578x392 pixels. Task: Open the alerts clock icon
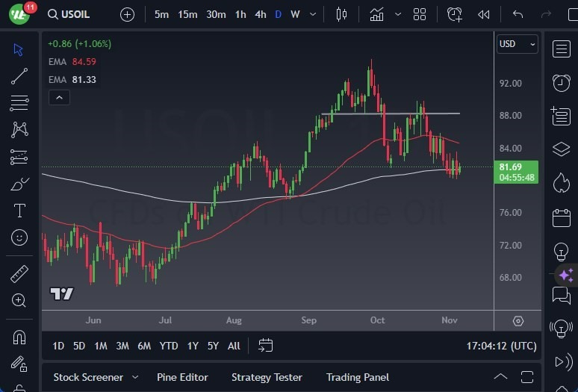click(561, 82)
